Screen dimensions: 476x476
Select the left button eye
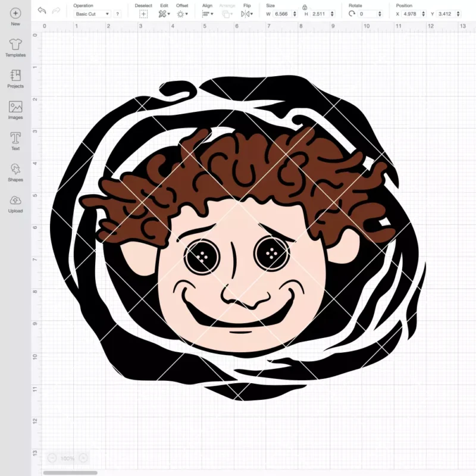(x=202, y=256)
